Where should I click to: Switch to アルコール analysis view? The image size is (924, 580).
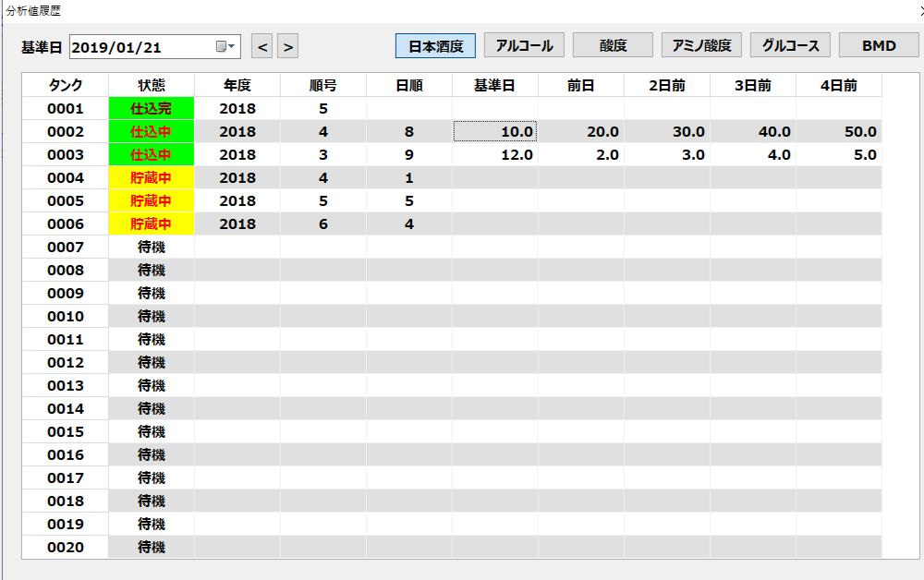click(x=524, y=45)
